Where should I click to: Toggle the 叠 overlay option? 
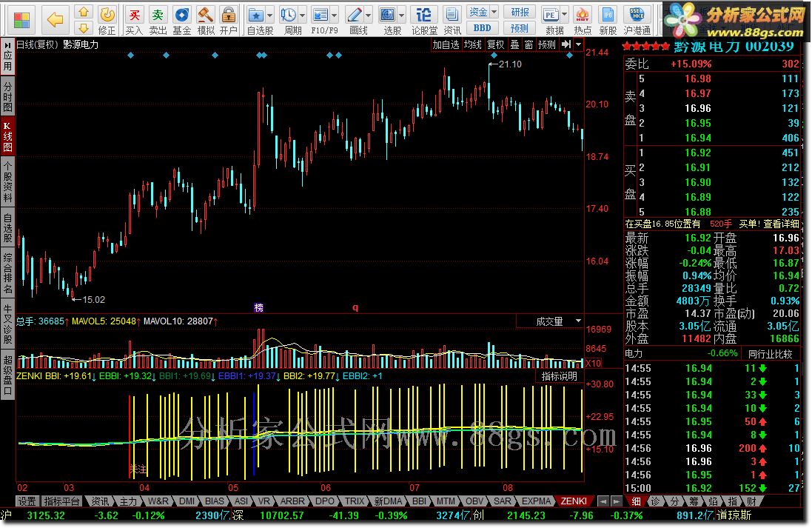514,44
